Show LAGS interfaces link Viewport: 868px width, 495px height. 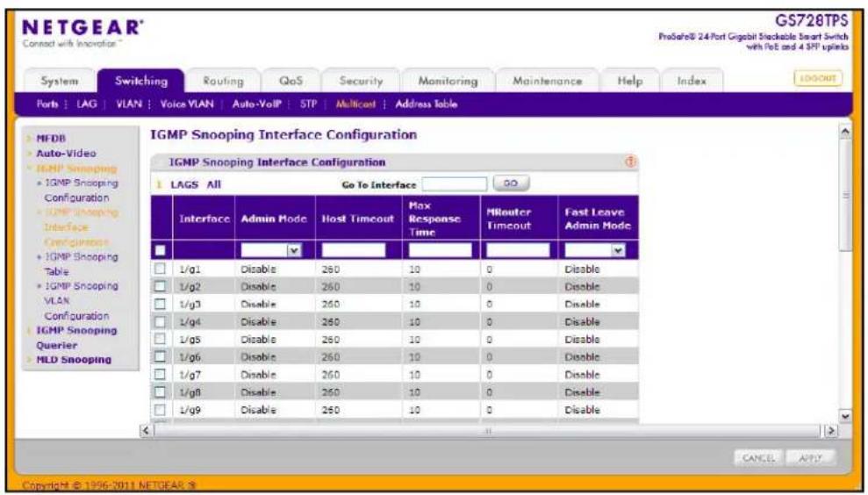[x=184, y=185]
